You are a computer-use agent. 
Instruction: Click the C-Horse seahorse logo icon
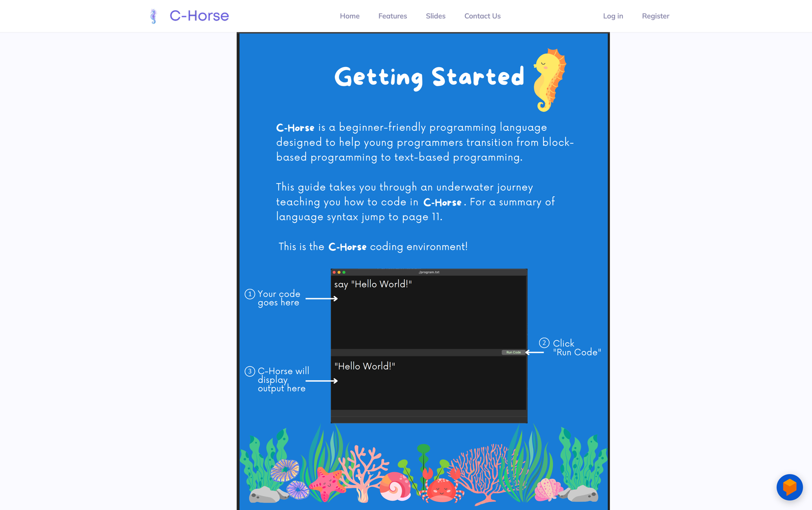point(153,16)
